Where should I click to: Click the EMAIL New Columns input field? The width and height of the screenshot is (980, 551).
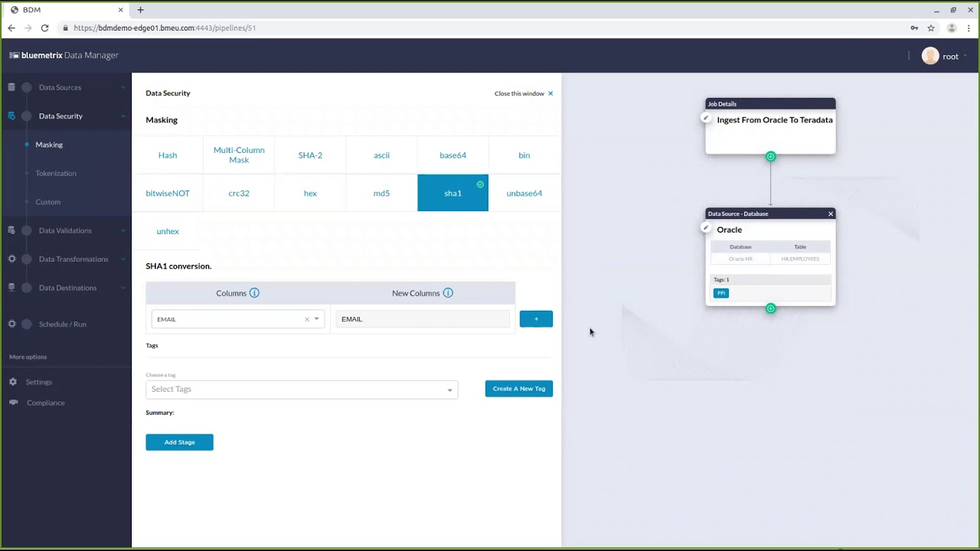point(422,318)
